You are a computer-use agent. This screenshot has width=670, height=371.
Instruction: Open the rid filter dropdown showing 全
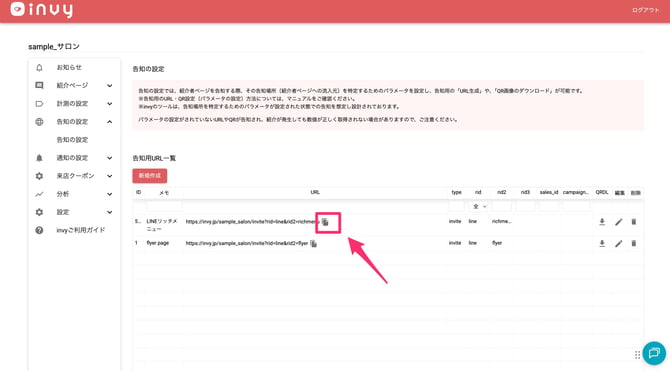coord(479,206)
